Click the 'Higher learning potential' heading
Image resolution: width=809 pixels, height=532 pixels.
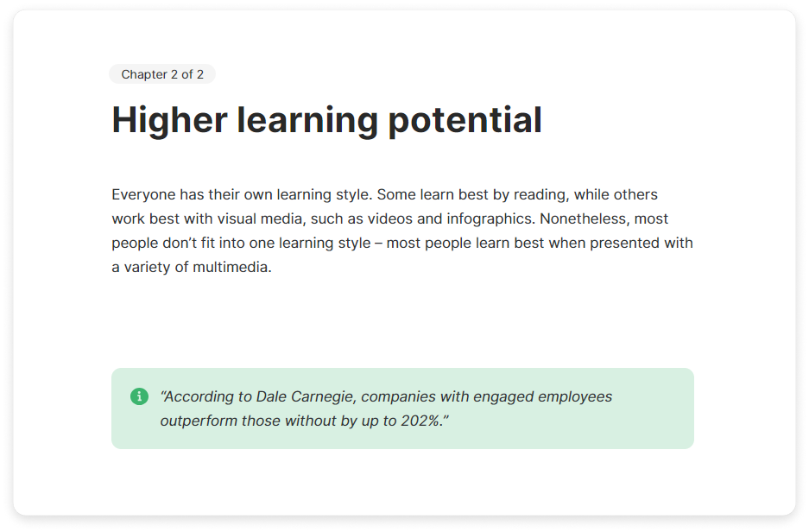[326, 120]
